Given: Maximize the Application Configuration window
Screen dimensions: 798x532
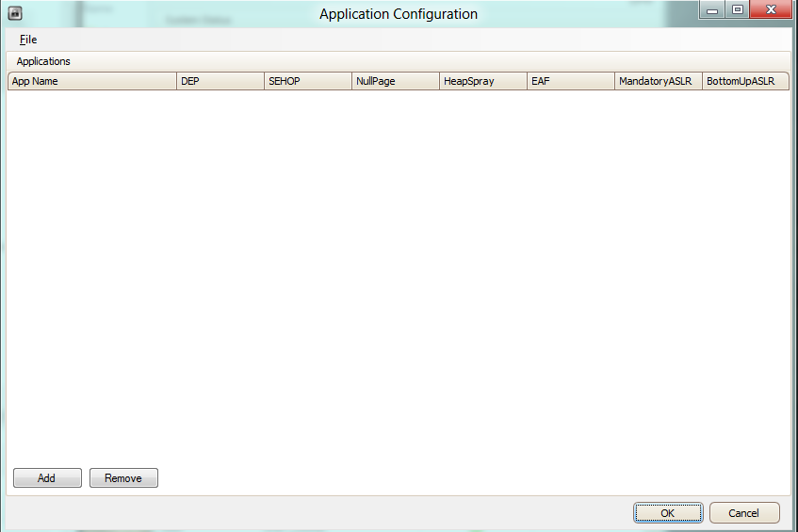Looking at the screenshot, I should [x=738, y=9].
